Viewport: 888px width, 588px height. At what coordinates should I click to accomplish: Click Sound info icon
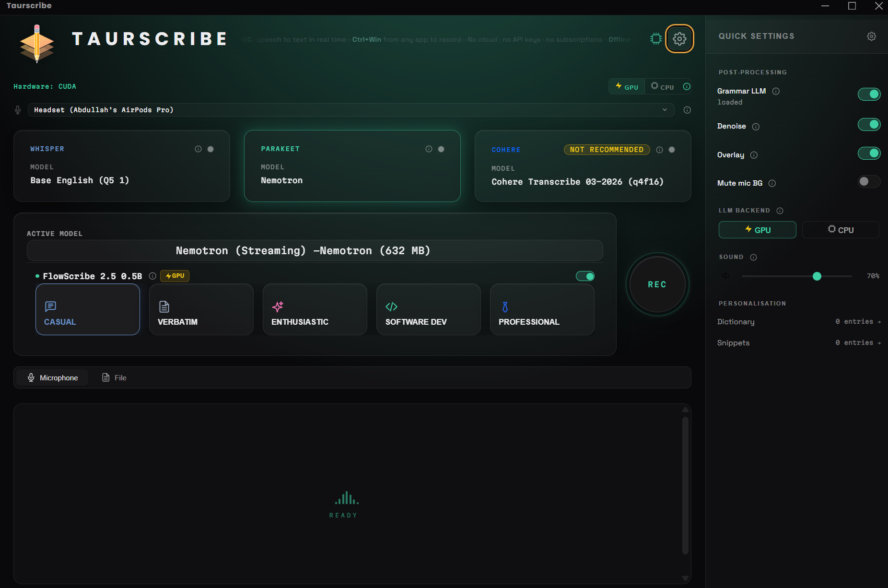point(753,257)
